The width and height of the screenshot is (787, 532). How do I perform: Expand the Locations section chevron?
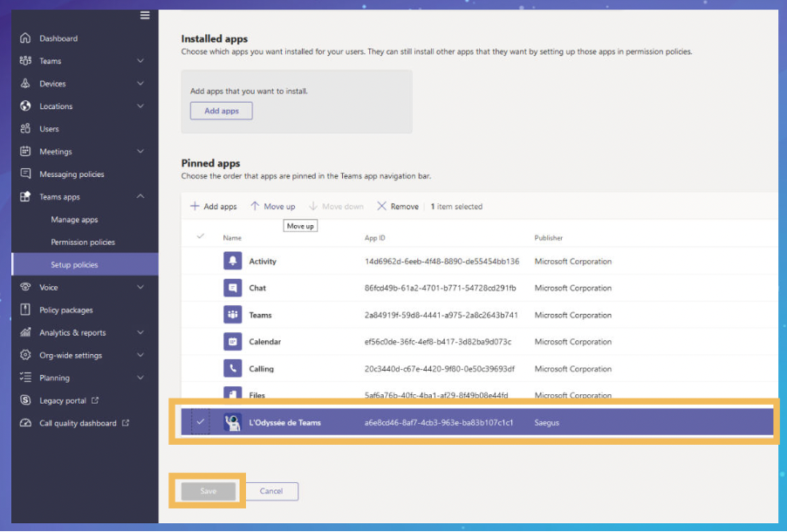[x=140, y=106]
